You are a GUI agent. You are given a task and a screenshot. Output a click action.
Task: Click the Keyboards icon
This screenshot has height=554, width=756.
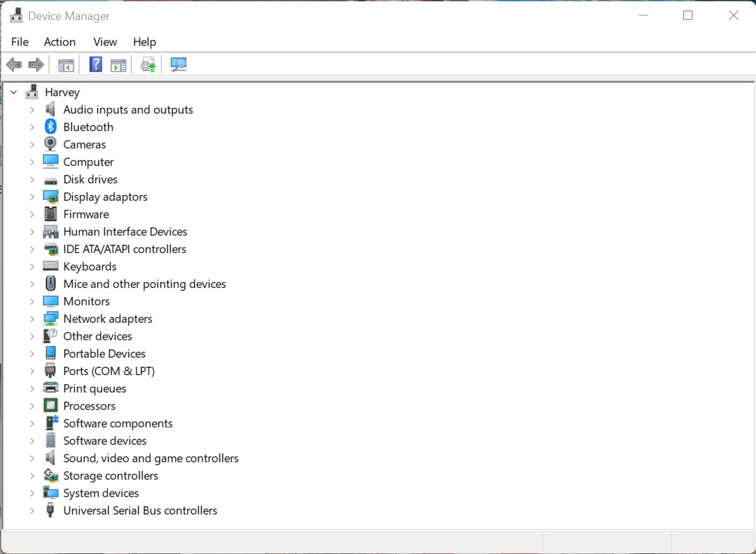click(x=50, y=266)
